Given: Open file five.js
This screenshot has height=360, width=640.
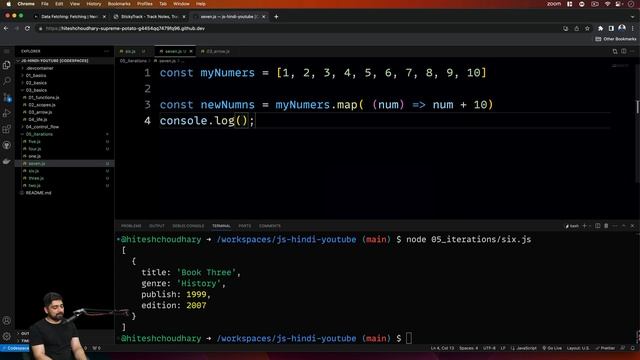Looking at the screenshot, I should pyautogui.click(x=34, y=142).
